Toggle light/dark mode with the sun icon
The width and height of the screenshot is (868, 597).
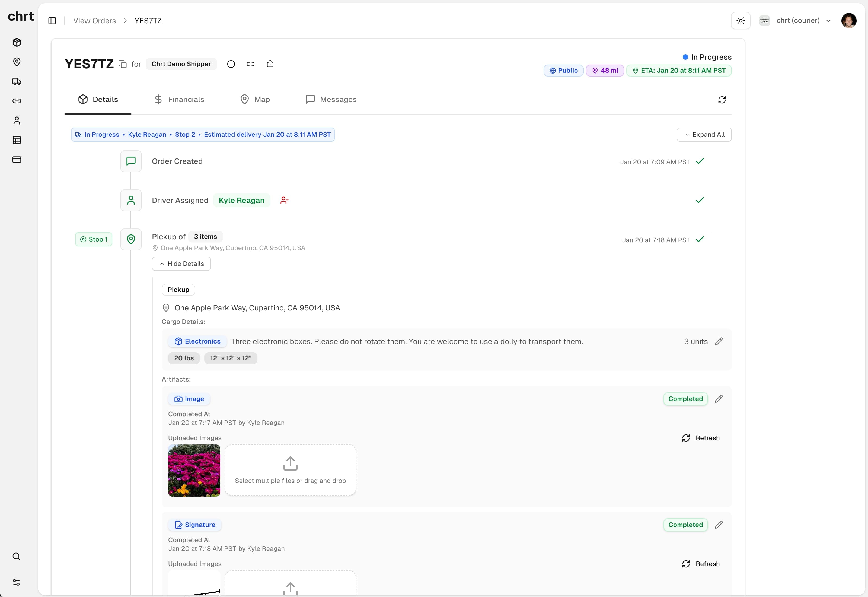coord(741,21)
